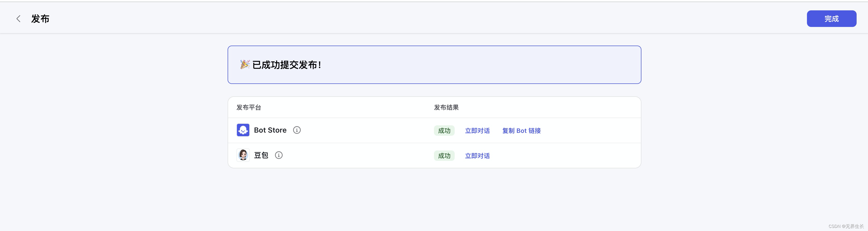Click the CSDN @无界生长 watermark
The width and height of the screenshot is (868, 231).
click(846, 226)
